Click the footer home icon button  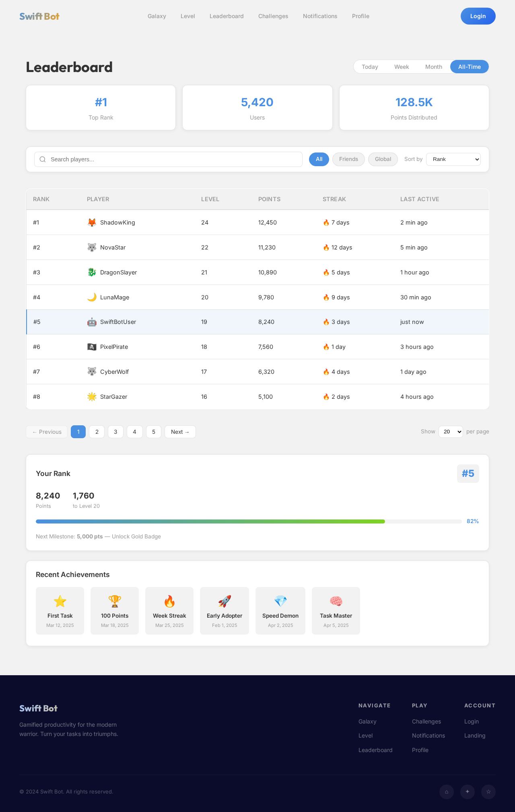pyautogui.click(x=447, y=792)
